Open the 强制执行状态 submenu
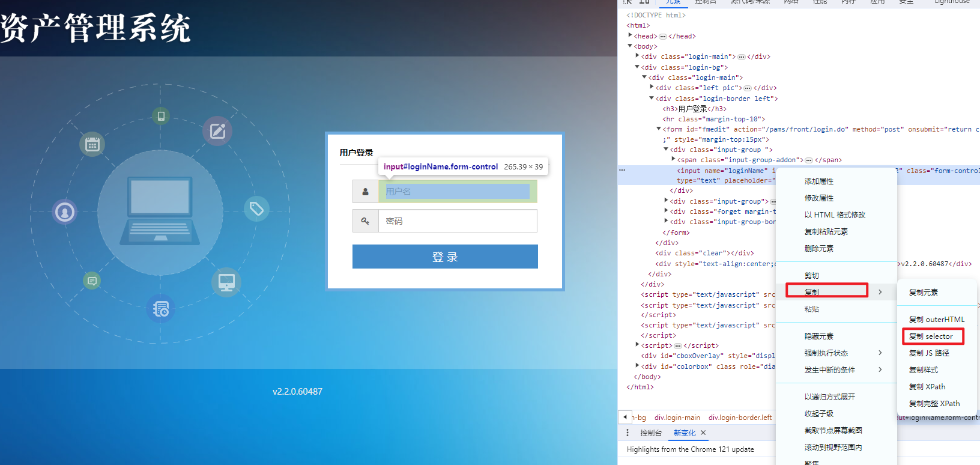 tap(836, 353)
